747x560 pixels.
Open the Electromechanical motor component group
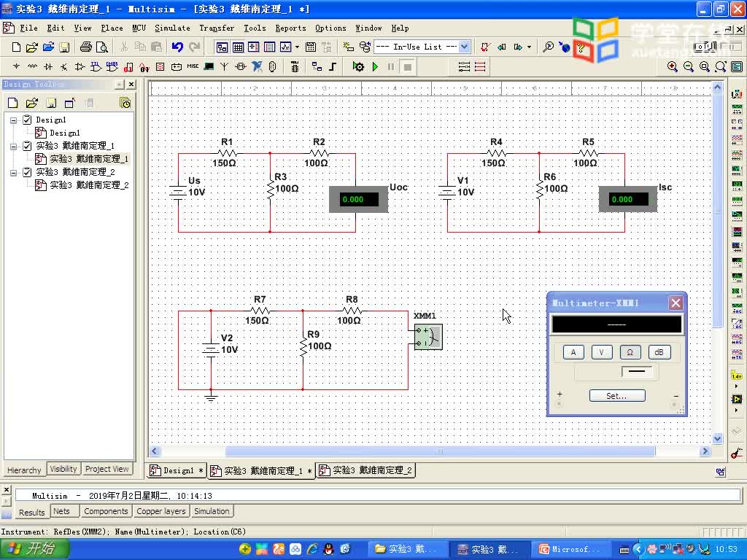(x=241, y=66)
